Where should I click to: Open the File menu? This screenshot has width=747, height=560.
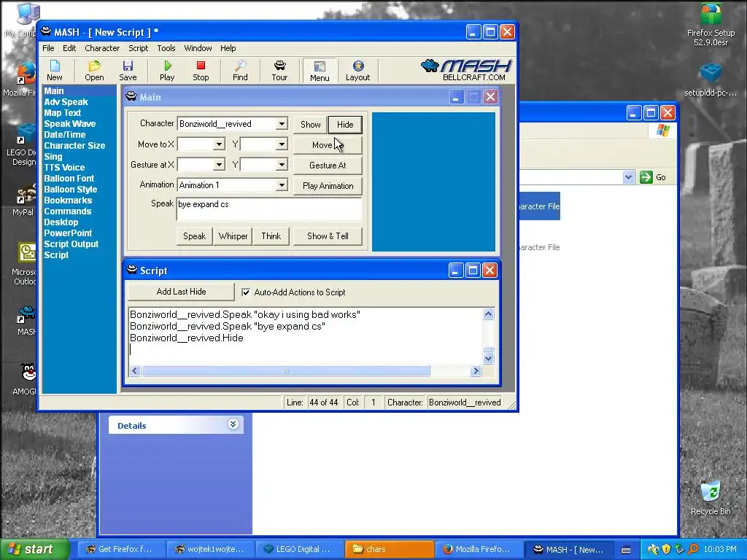point(48,48)
